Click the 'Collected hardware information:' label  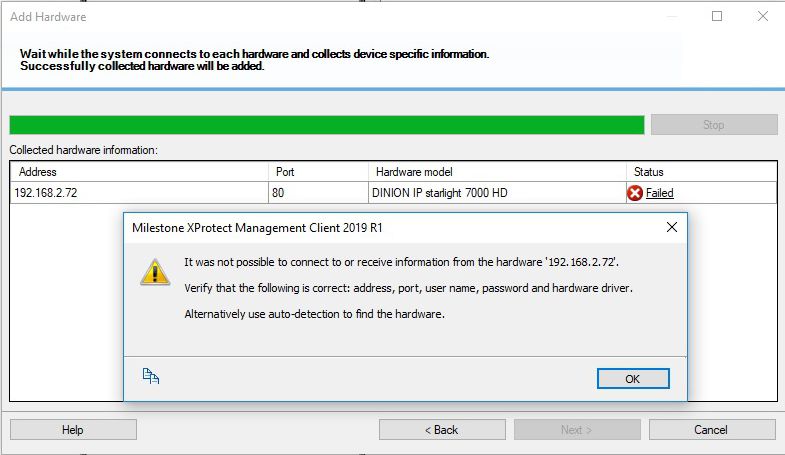pos(84,150)
